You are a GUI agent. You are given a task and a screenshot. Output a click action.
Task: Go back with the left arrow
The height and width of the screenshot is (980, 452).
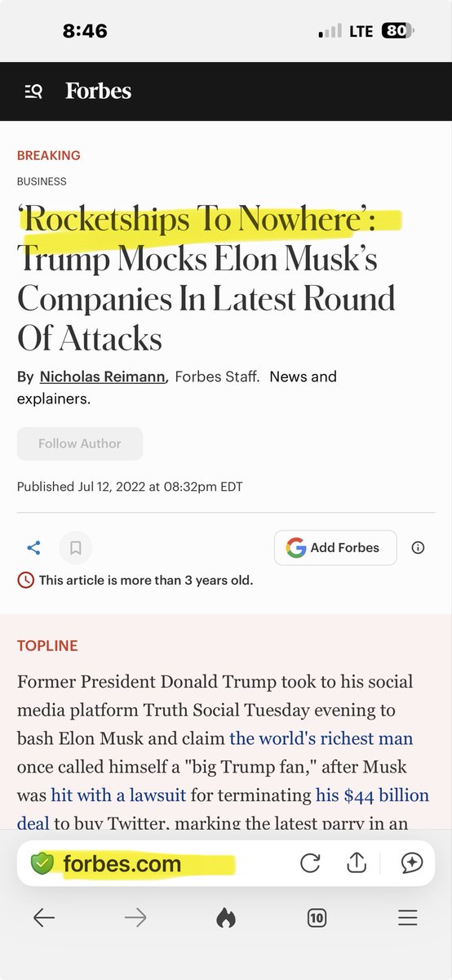coord(44,918)
